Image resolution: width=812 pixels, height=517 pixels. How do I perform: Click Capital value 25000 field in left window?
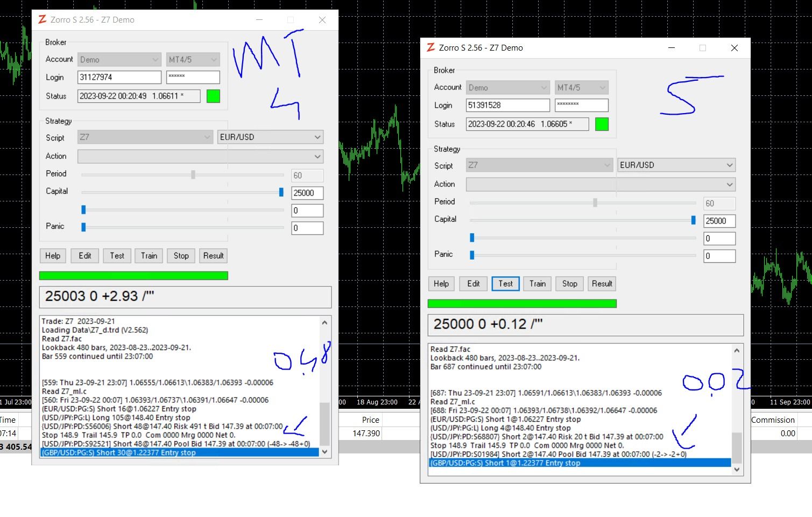(307, 193)
